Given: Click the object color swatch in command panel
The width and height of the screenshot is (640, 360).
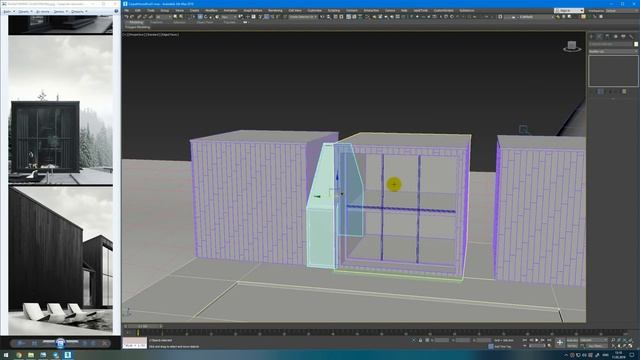Looking at the screenshot, I should [636, 44].
